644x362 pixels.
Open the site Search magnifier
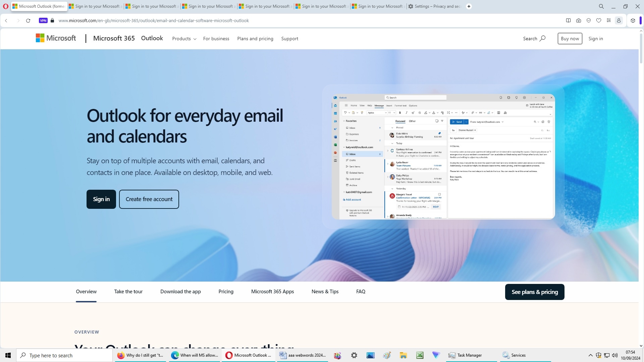[534, 39]
